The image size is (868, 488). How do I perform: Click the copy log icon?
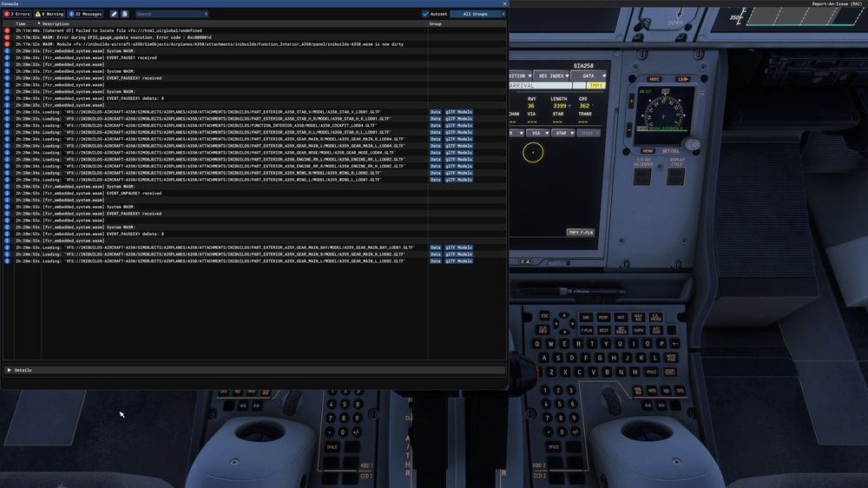coord(125,14)
